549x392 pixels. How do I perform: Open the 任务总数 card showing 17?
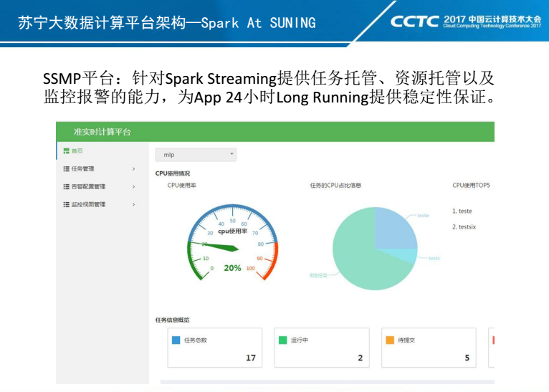pos(215,348)
